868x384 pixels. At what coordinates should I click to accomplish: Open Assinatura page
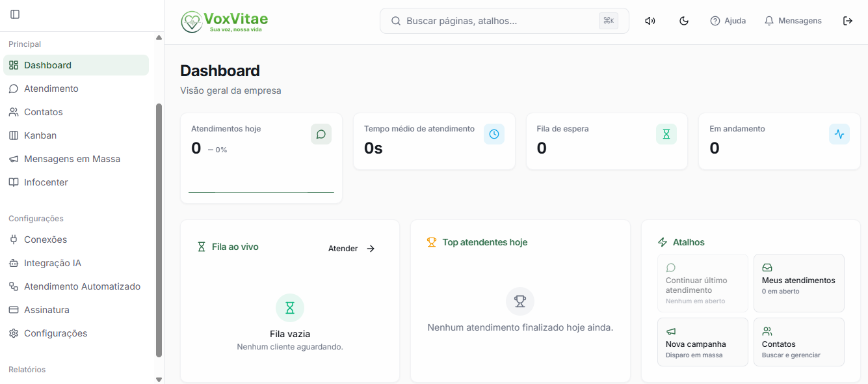coord(76,310)
